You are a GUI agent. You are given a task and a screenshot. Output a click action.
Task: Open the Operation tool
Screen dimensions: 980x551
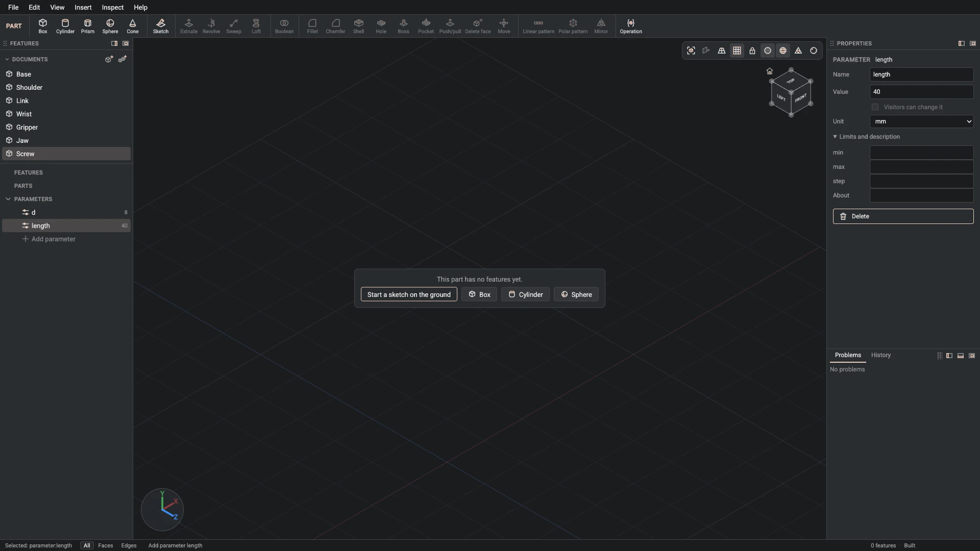631,26
